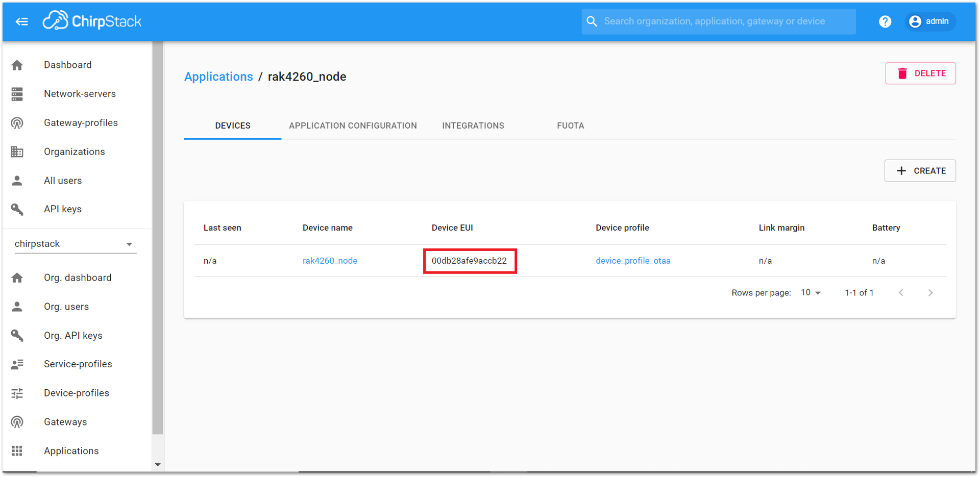Switch to the DEVICES tab
Screen dimensions: 980x477
(x=233, y=126)
